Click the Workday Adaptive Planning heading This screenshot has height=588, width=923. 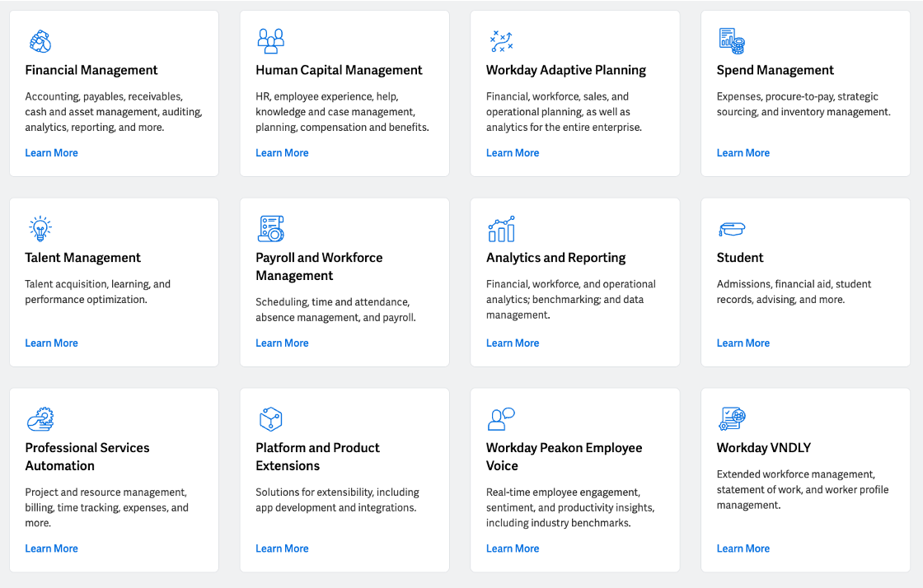[x=565, y=71]
